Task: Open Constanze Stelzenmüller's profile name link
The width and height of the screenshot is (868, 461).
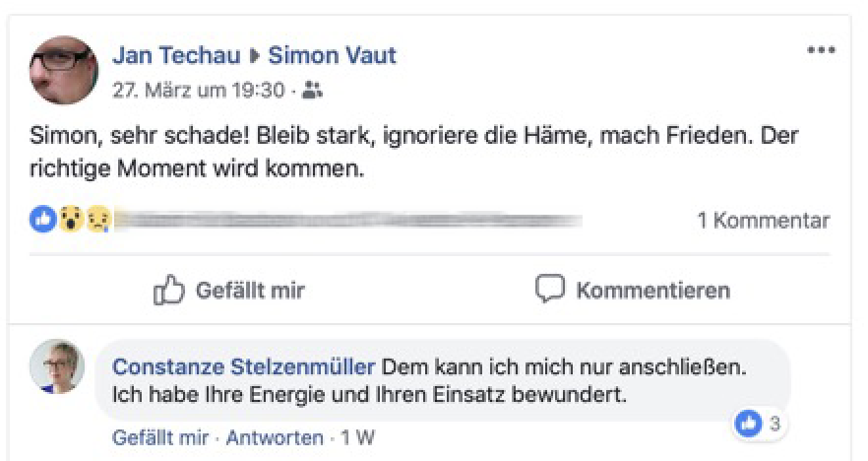Action: click(243, 367)
